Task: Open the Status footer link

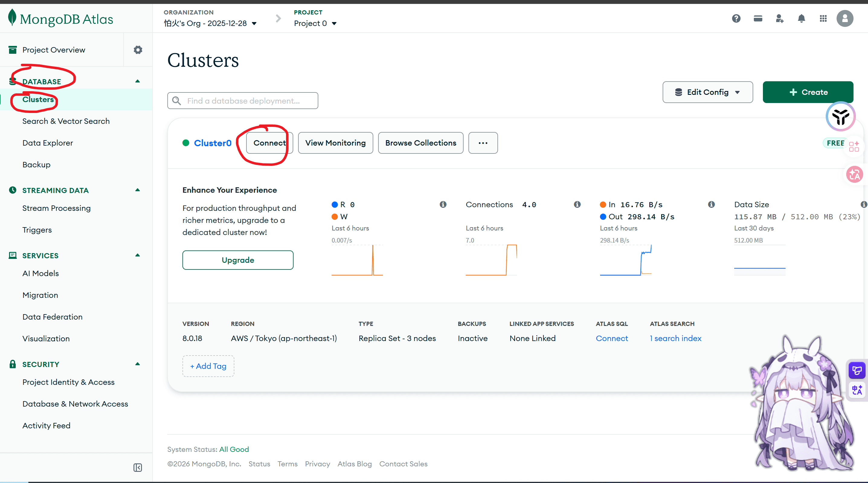Action: (259, 464)
